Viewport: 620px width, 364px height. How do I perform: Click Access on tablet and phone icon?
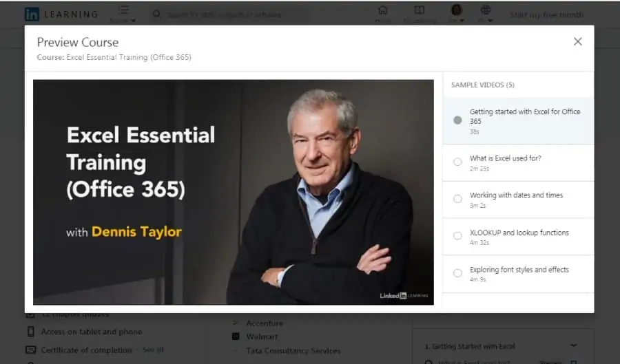click(x=30, y=332)
